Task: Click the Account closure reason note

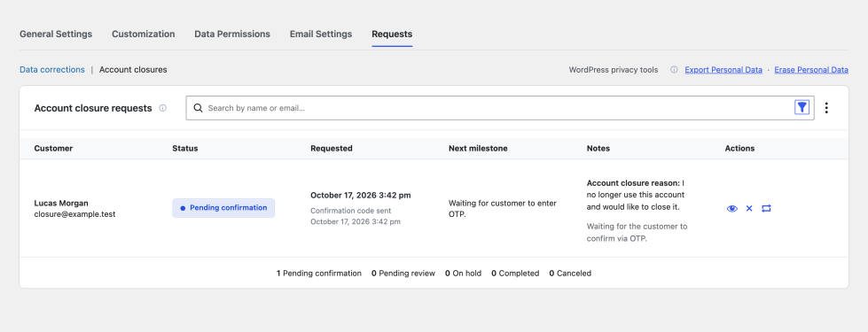Action: click(x=636, y=195)
